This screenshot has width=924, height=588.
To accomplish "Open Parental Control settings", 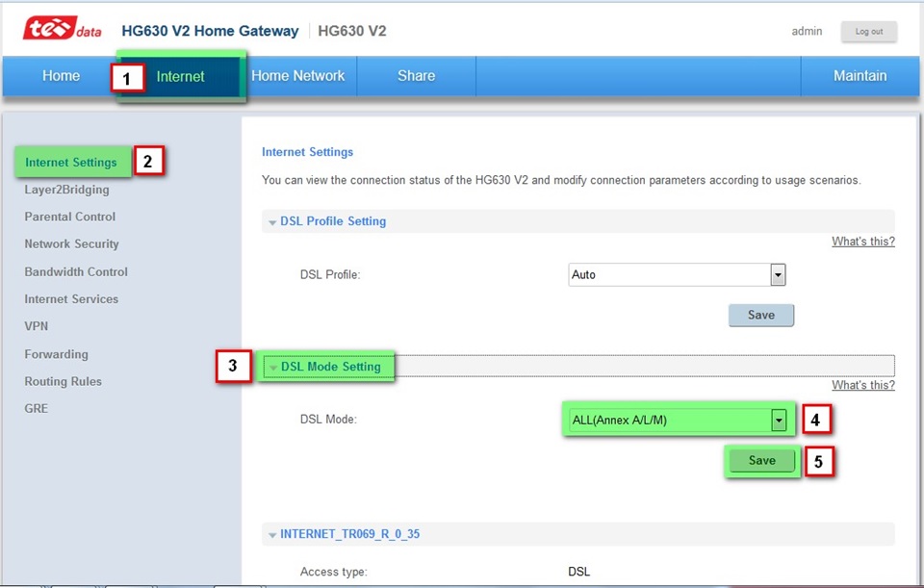I will 69,217.
